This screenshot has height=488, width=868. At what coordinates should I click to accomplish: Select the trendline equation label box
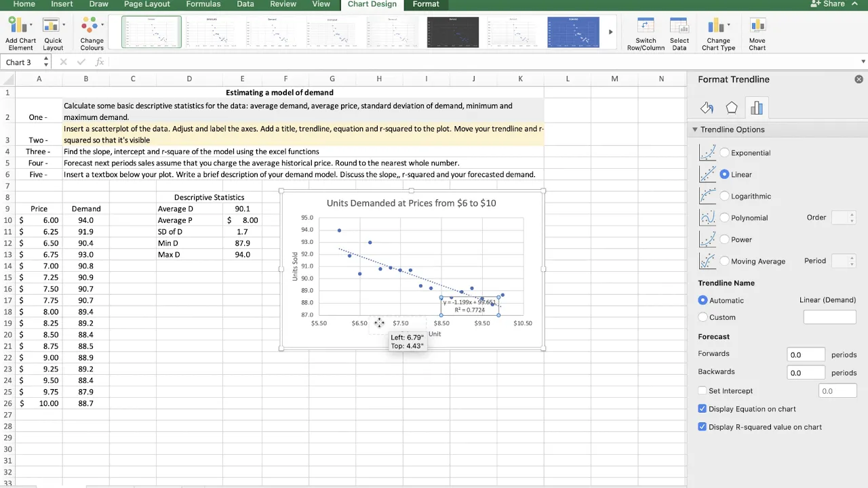470,306
